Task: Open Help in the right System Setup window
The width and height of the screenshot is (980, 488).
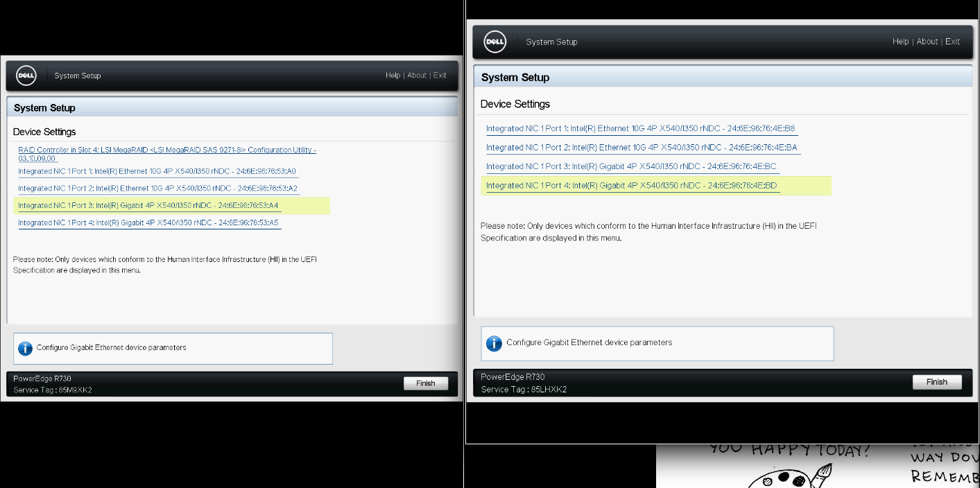Action: 900,42
